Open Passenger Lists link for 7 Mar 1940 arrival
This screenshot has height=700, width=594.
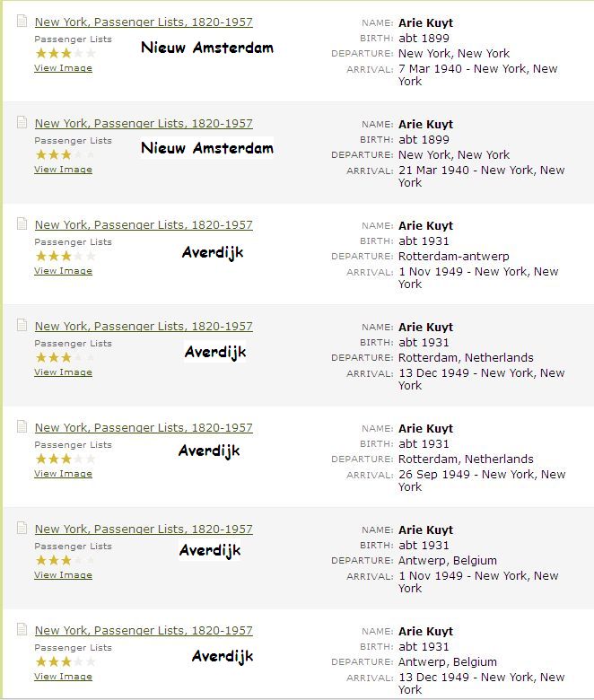click(x=144, y=22)
